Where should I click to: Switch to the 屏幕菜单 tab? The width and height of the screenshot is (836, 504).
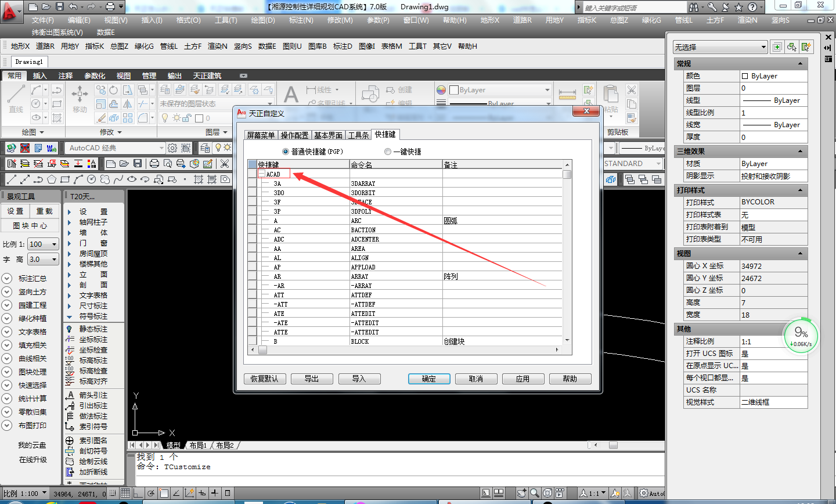tap(261, 135)
